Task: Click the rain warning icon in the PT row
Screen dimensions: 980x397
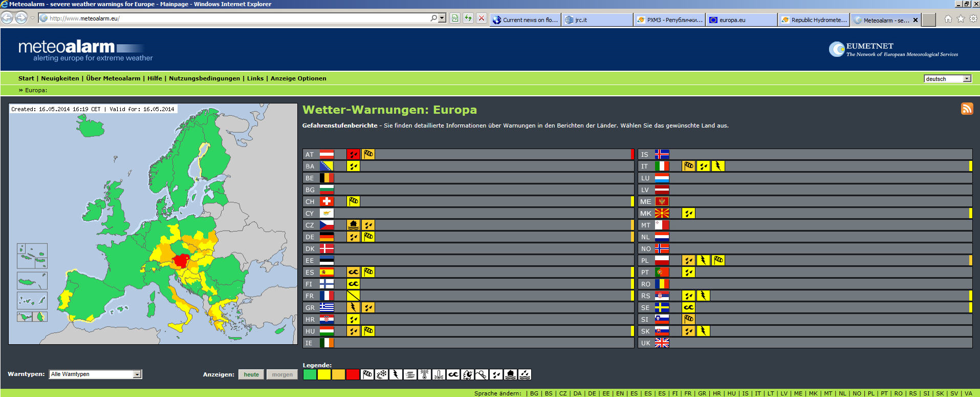Action: [689, 272]
